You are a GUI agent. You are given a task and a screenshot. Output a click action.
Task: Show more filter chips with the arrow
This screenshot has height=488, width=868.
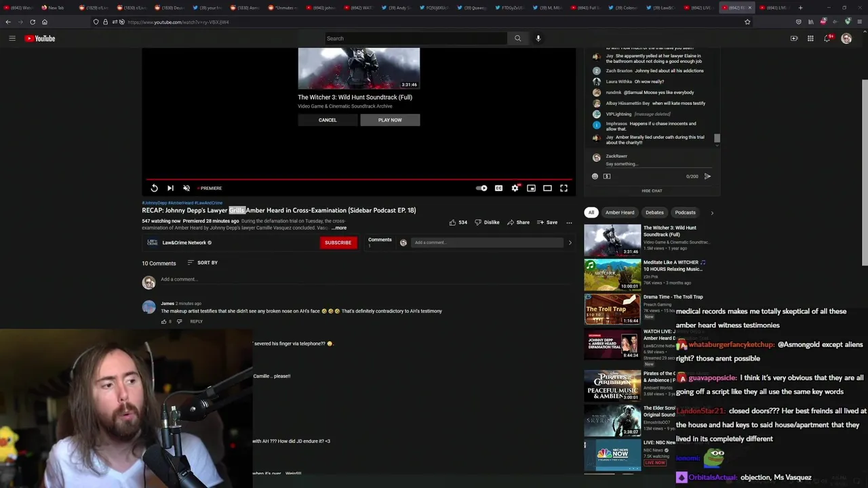pos(711,213)
